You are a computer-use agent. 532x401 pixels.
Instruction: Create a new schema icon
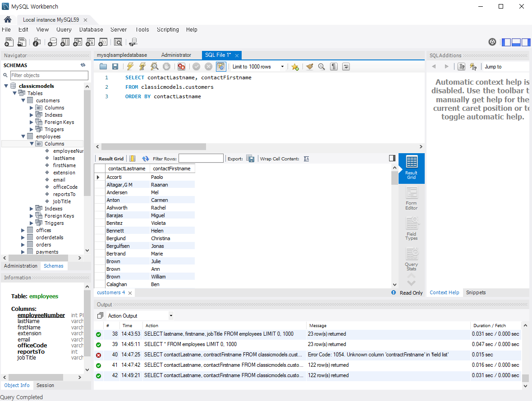coord(52,42)
